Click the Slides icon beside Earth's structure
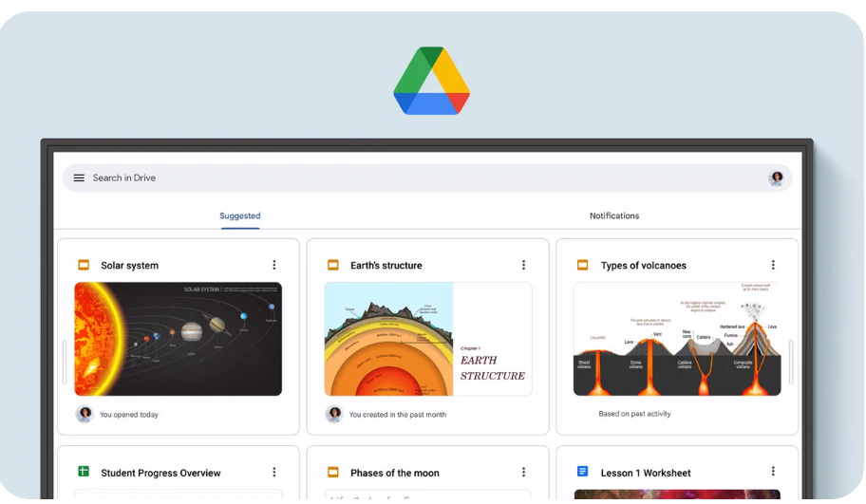Screen dimensions: 866x504 coord(333,266)
